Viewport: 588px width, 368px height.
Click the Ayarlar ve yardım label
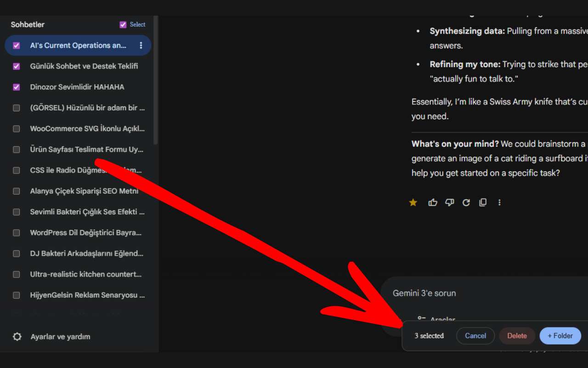(x=60, y=337)
